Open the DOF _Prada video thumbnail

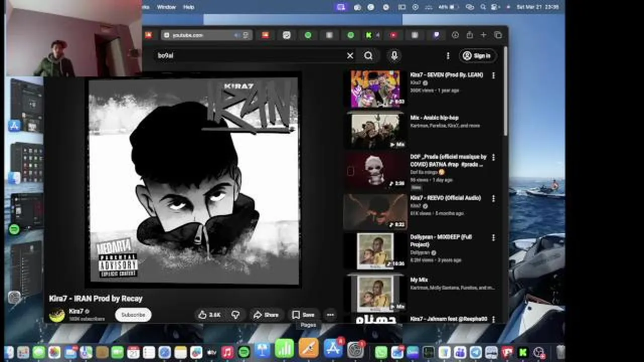(x=375, y=170)
